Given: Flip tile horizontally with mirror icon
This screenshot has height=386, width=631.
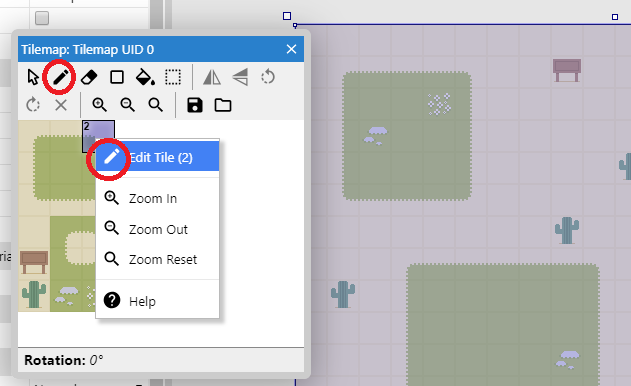Looking at the screenshot, I should coord(212,77).
